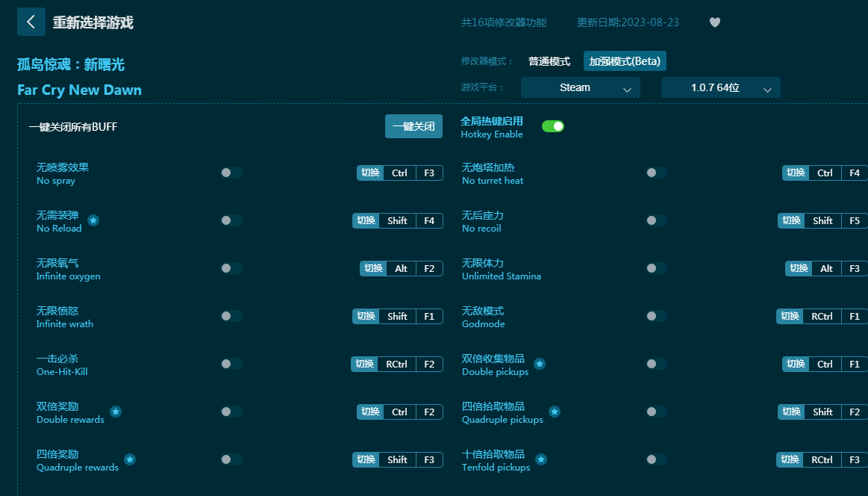The image size is (868, 496).
Task: Click the heart favorite icon
Action: point(715,22)
